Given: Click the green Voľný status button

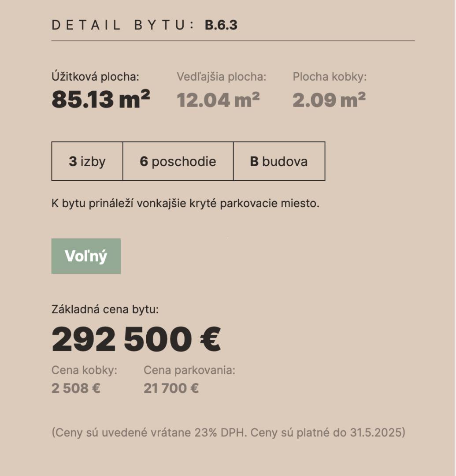Looking at the screenshot, I should [86, 256].
